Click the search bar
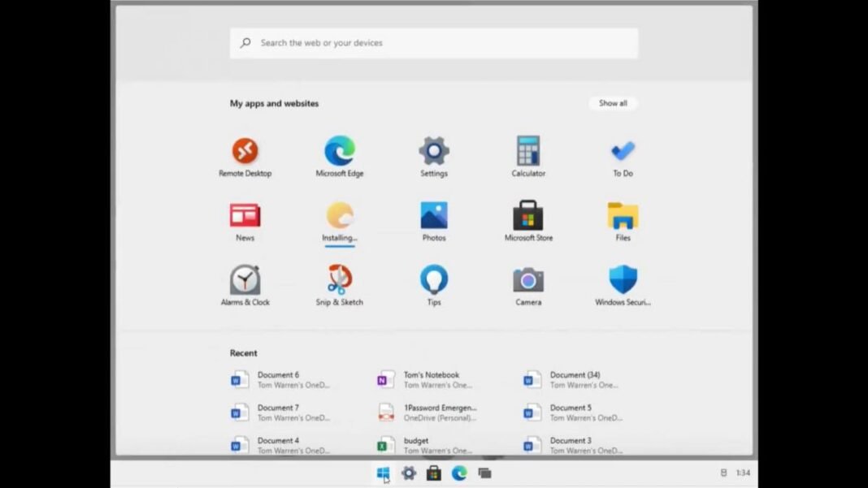 (x=433, y=42)
